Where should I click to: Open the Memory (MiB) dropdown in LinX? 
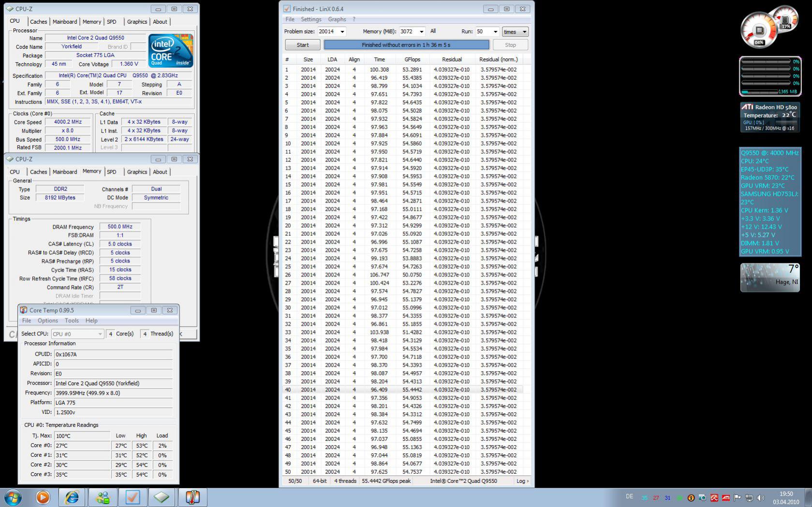point(421,31)
